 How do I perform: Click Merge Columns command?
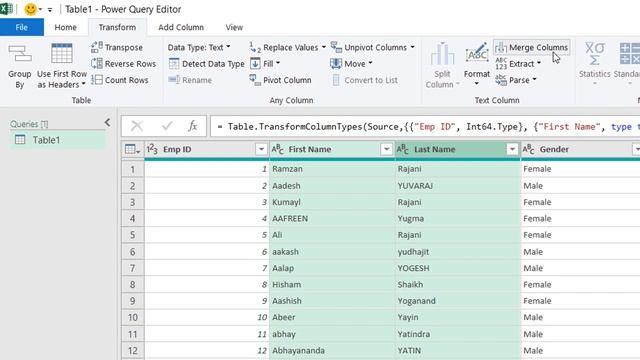coord(531,47)
